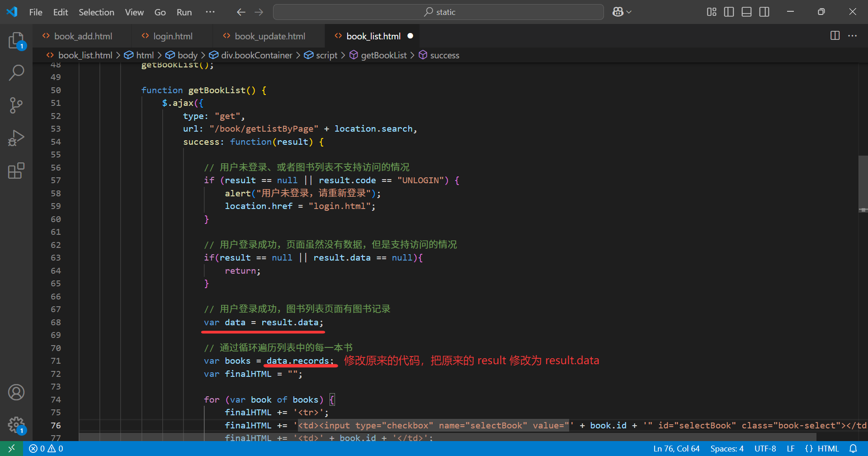This screenshot has height=456, width=868.
Task: Go forward using the right arrow
Action: tap(259, 12)
